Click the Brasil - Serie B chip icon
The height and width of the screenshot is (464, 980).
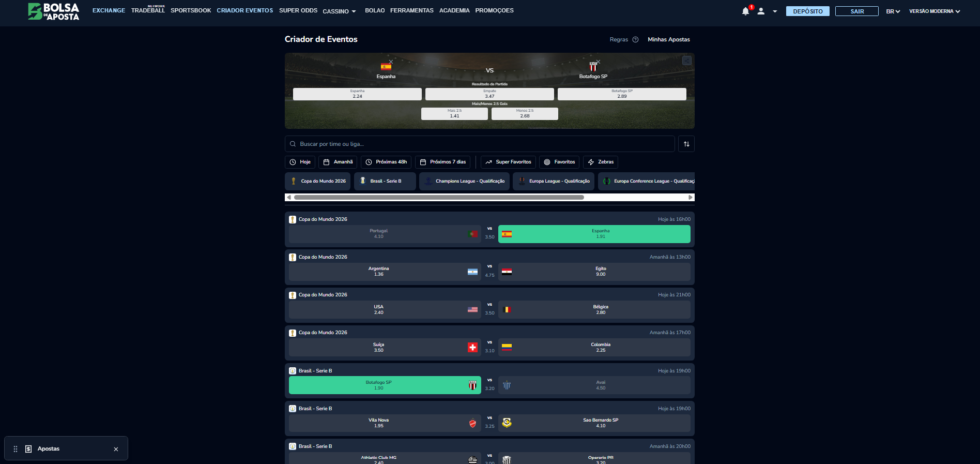click(363, 181)
